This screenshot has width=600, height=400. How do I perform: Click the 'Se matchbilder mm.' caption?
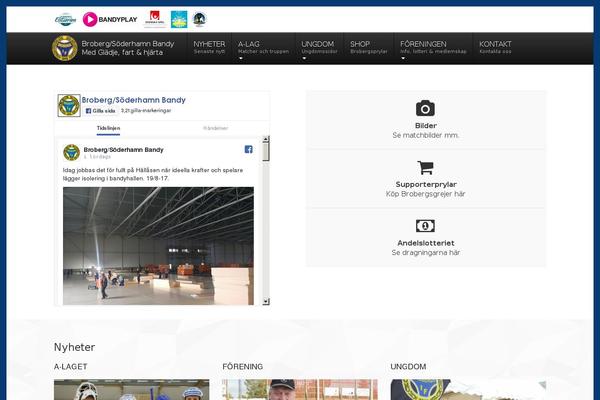click(x=426, y=135)
